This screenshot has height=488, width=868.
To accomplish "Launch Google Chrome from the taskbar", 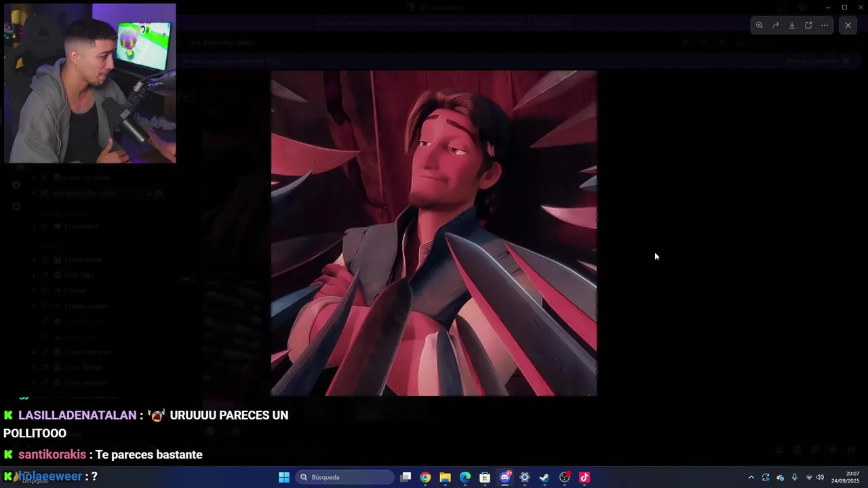I will [x=425, y=477].
